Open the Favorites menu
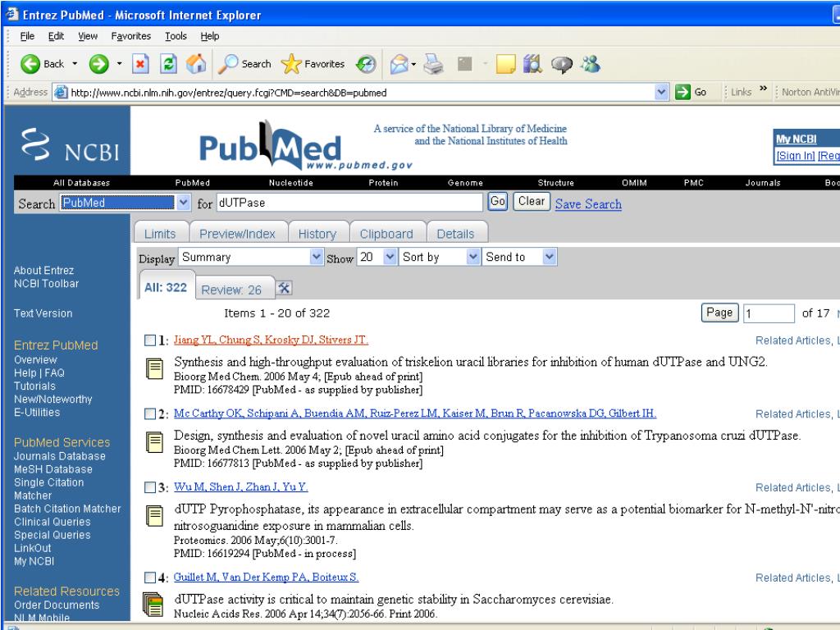The width and height of the screenshot is (840, 630). [x=130, y=36]
